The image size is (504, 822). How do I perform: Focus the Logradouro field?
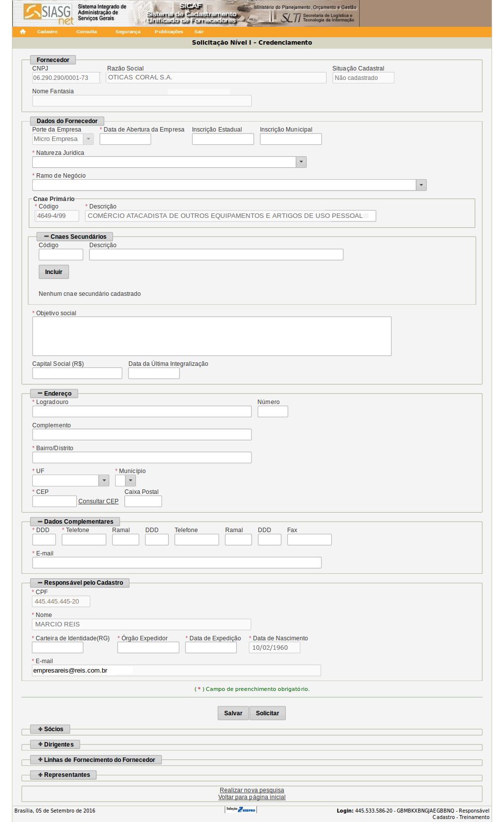pyautogui.click(x=142, y=411)
